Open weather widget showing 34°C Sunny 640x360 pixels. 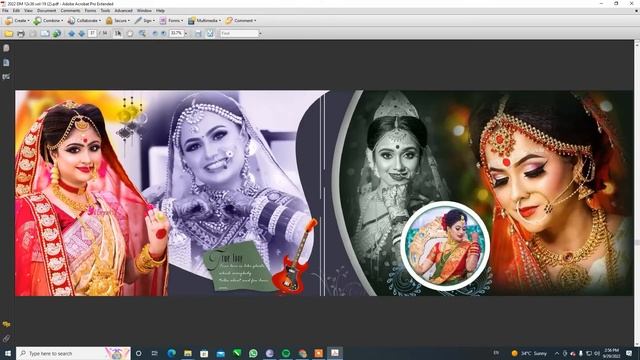[x=529, y=353]
